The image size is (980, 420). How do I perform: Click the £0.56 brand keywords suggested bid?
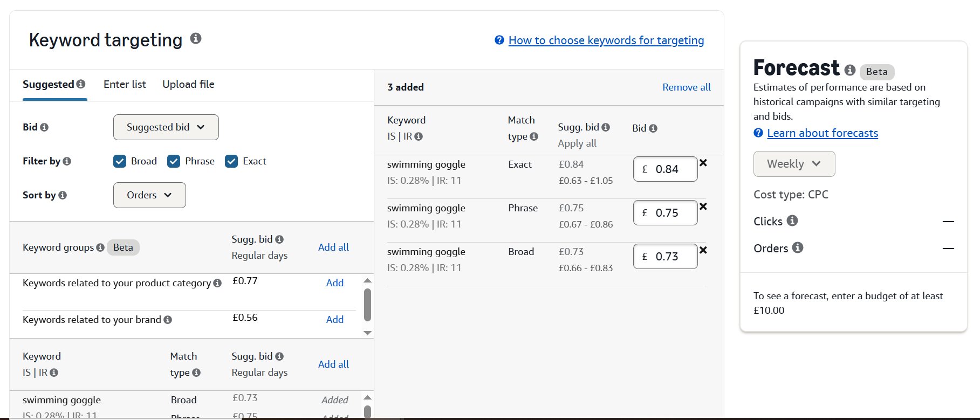pos(245,318)
